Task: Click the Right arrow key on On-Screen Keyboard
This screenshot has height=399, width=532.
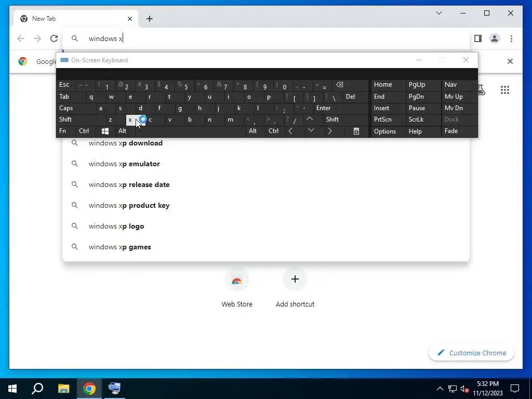Action: pyautogui.click(x=330, y=131)
